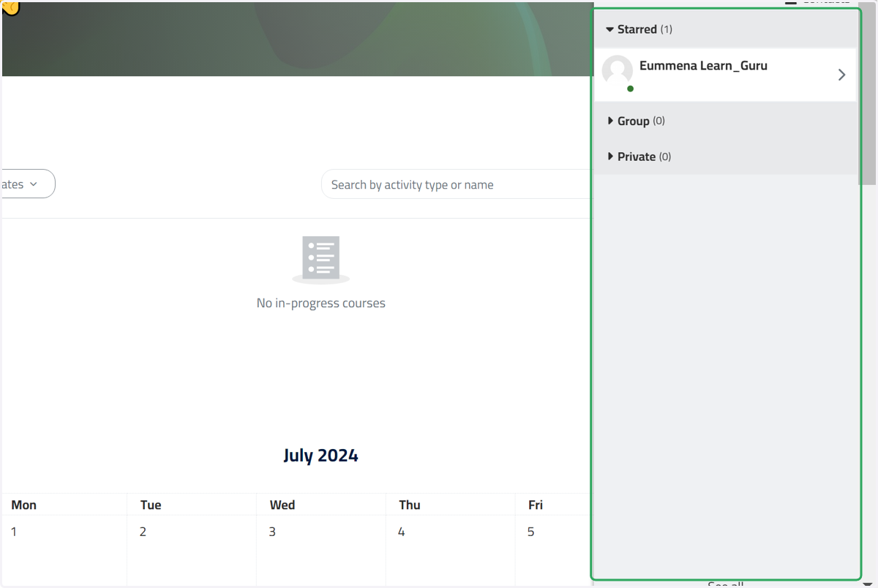878x588 pixels.
Task: Click the No in-progress courses list icon
Action: pos(320,260)
